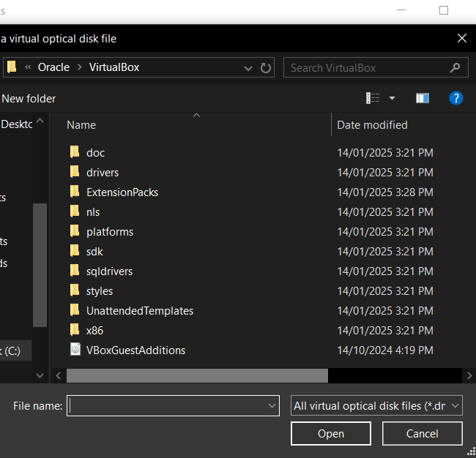Maximize the background window
Viewport: 476px width, 458px height.
pos(444,10)
